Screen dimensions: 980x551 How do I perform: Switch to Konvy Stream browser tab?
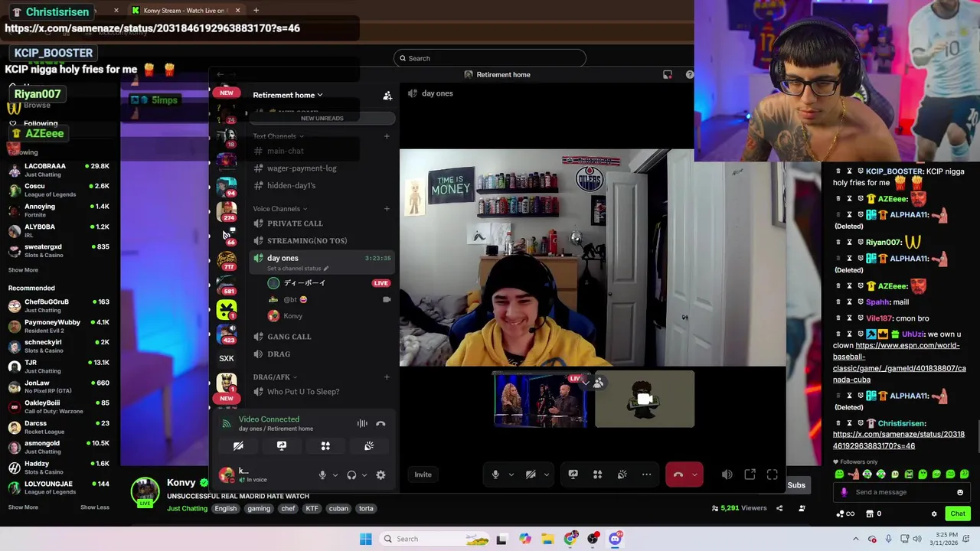pyautogui.click(x=185, y=11)
